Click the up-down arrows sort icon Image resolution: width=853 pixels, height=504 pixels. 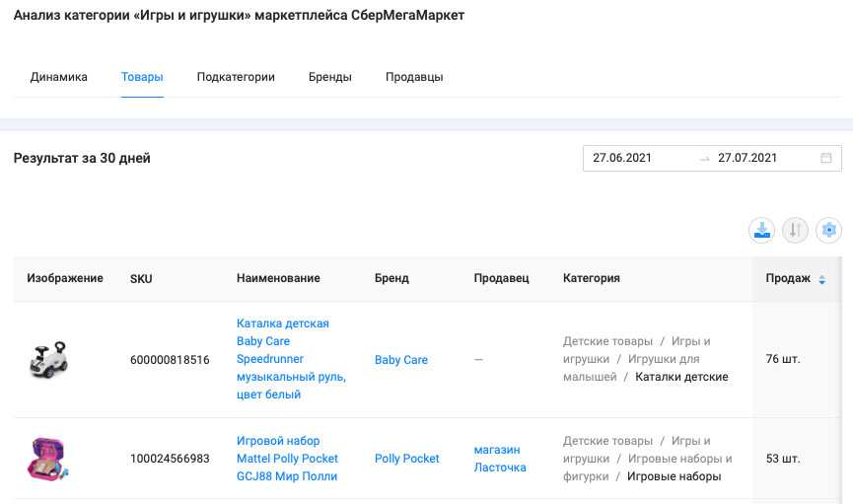[795, 231]
